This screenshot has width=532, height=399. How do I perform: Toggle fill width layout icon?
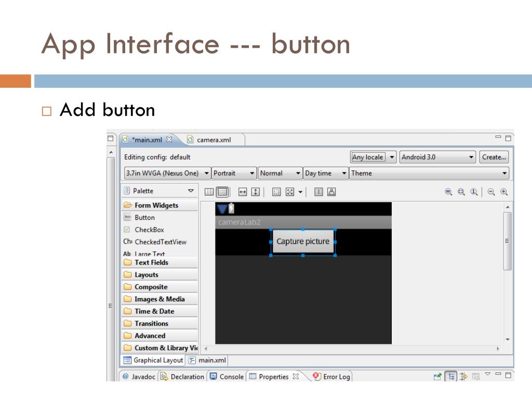[243, 192]
